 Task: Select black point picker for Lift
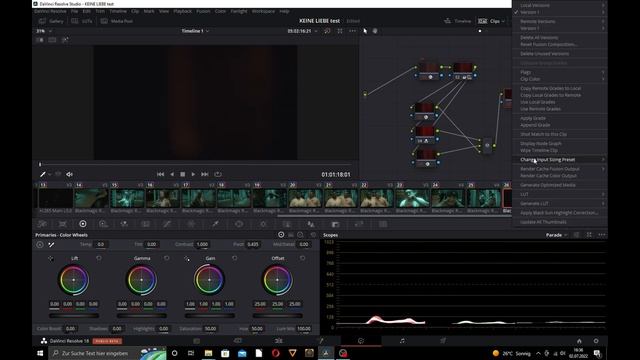pos(51,258)
